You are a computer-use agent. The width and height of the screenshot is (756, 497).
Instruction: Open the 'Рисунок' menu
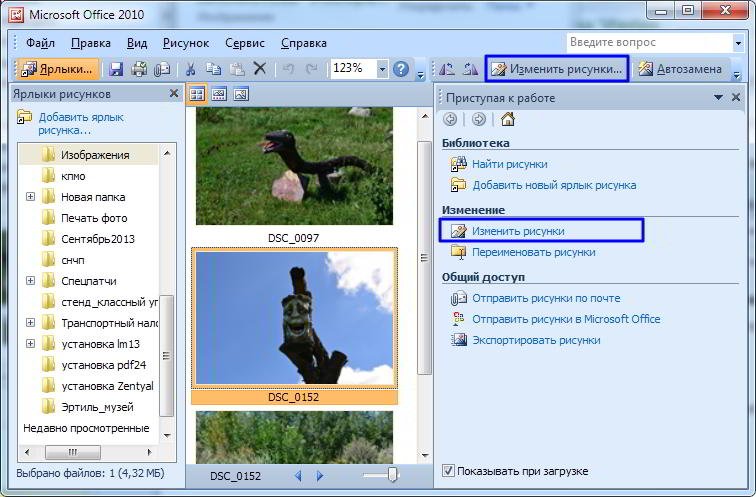coord(186,43)
